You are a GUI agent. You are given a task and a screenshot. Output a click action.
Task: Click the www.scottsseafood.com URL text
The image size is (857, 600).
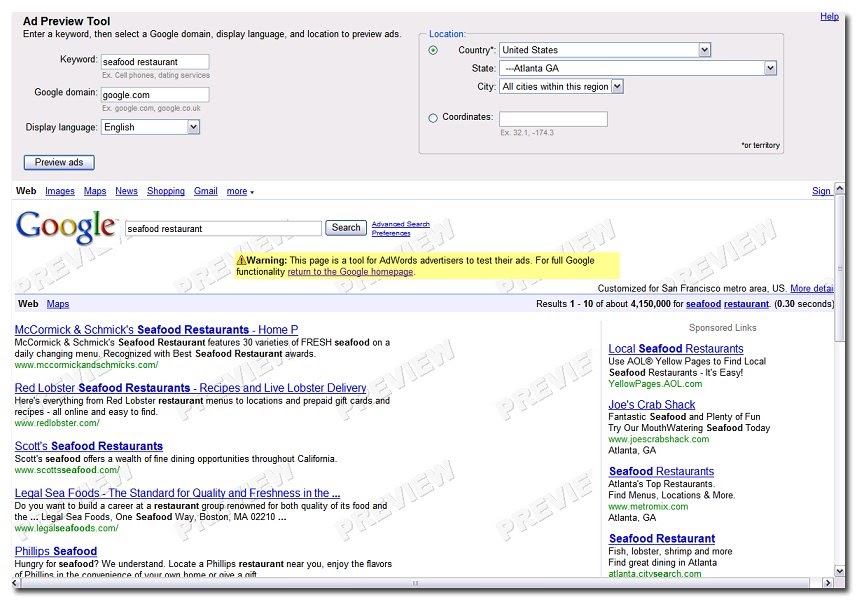tap(67, 470)
